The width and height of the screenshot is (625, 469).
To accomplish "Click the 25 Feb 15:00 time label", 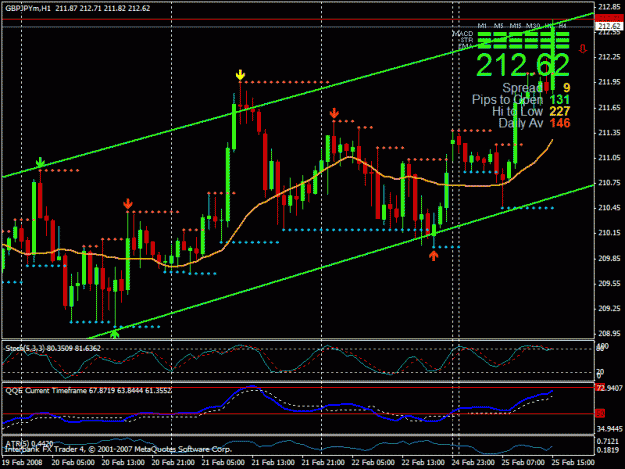I will point(573,462).
